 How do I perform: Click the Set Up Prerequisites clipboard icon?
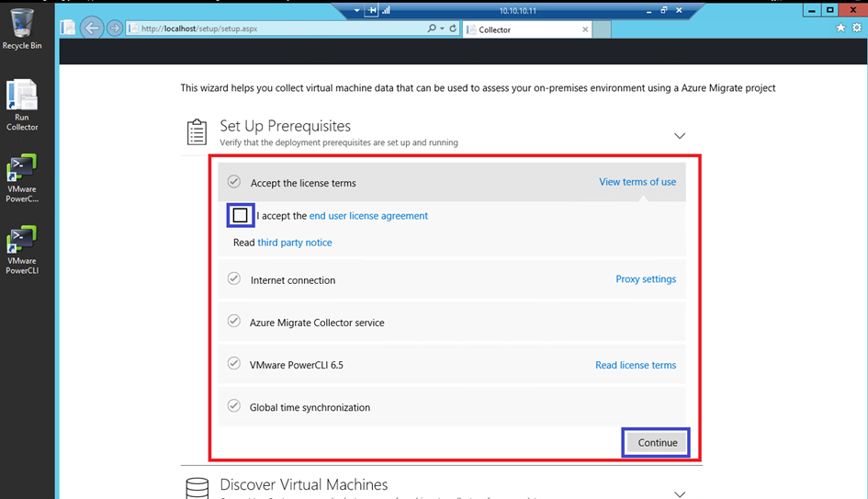pyautogui.click(x=197, y=131)
